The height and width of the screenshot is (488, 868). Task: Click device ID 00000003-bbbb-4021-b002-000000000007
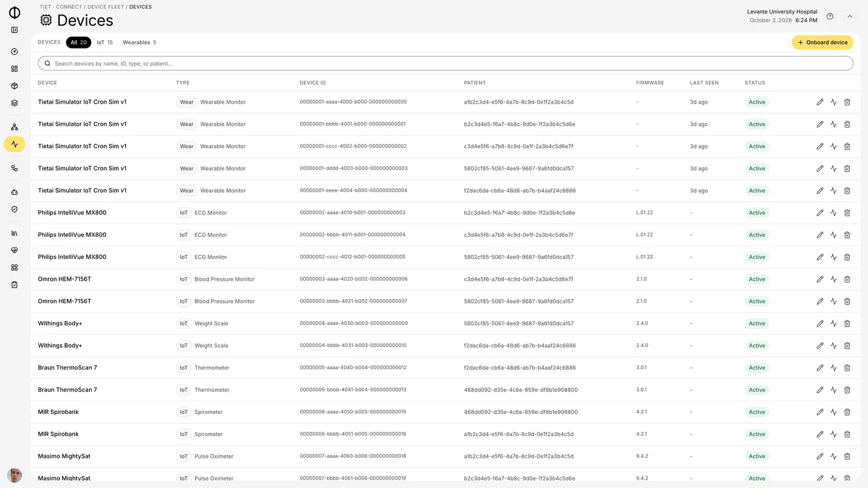click(353, 301)
